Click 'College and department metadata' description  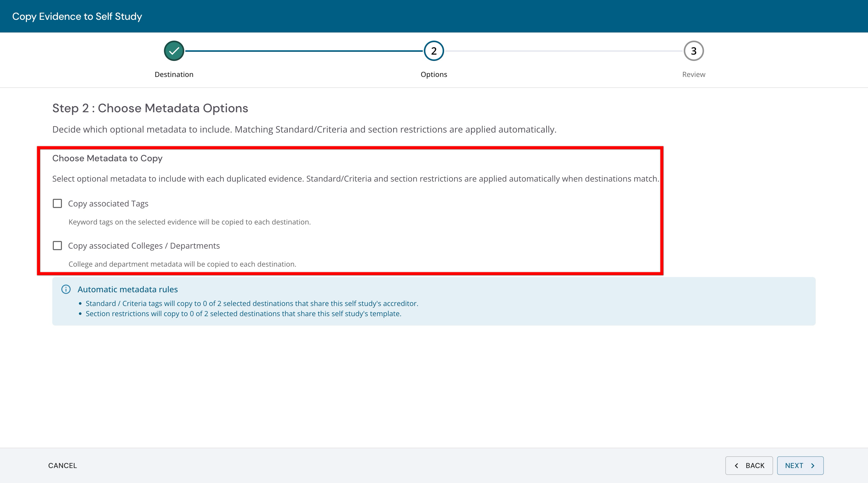tap(182, 264)
